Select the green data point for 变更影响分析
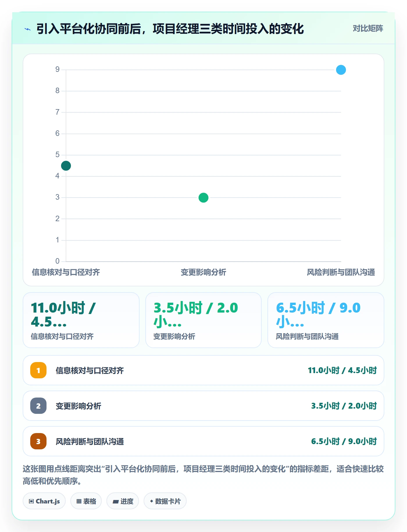407x532 pixels. click(x=203, y=198)
